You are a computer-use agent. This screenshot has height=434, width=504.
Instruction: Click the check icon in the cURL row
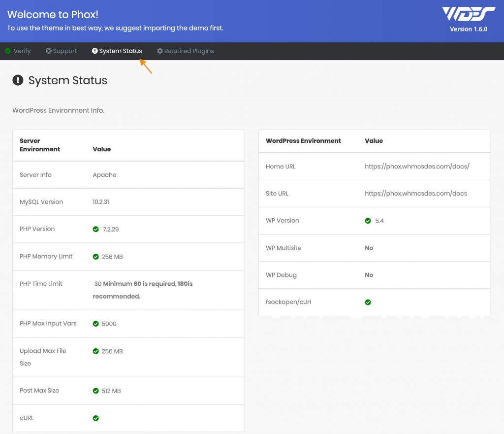click(96, 418)
